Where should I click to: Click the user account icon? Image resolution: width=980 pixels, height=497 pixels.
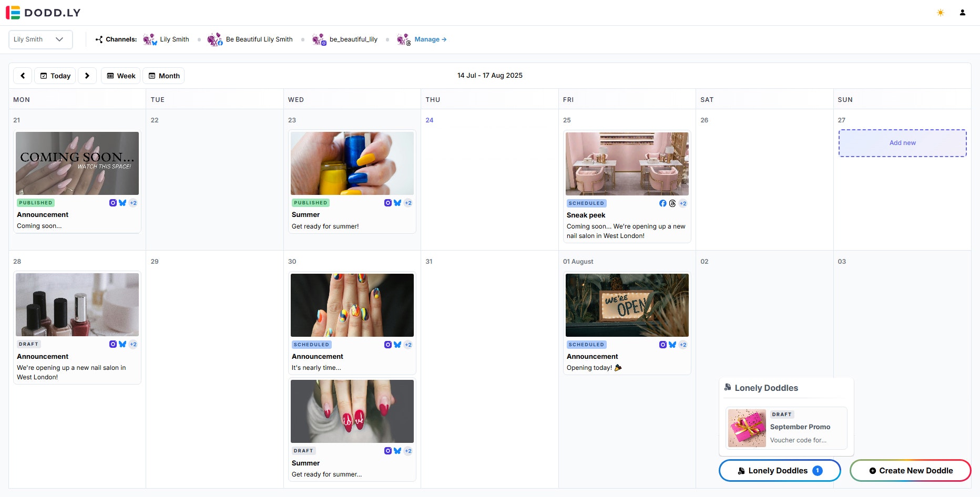[x=963, y=12]
